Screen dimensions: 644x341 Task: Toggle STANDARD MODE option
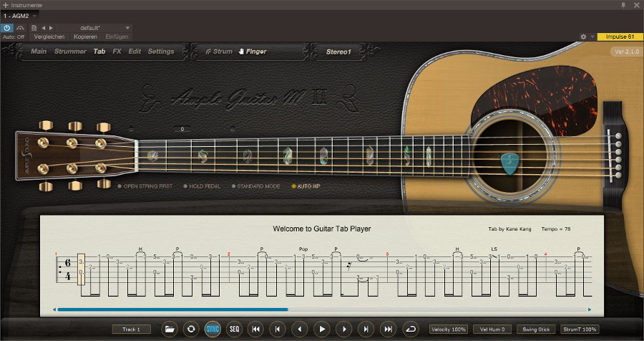click(x=256, y=186)
